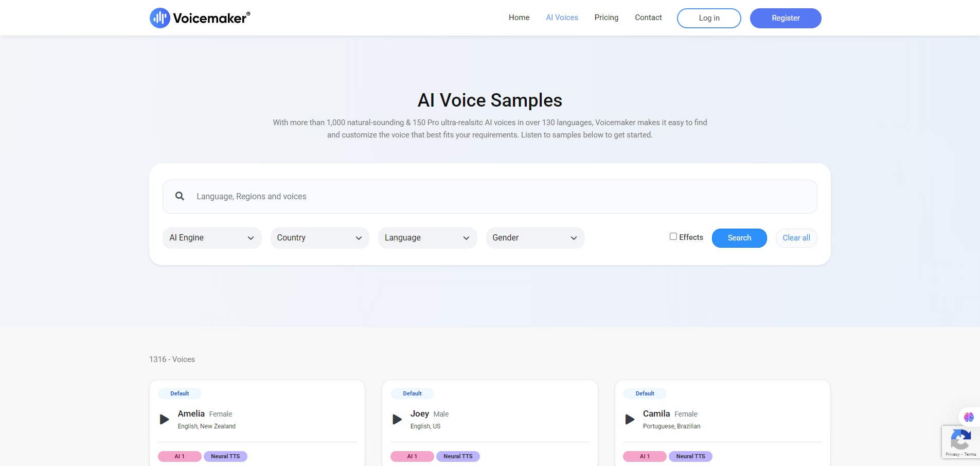Click the reCAPTCHA badge icon
The height and width of the screenshot is (466, 980).
[x=960, y=440]
